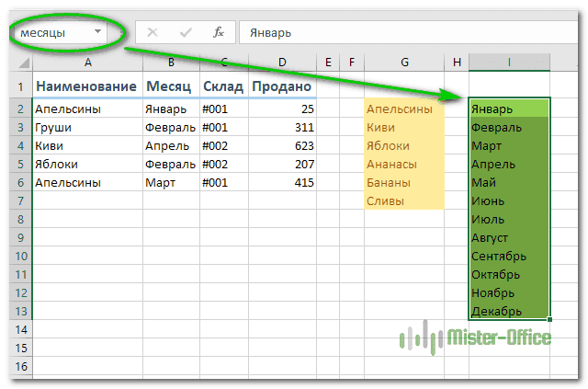The image size is (588, 389).
Task: Click the formula bar containing Январь
Action: pyautogui.click(x=404, y=32)
